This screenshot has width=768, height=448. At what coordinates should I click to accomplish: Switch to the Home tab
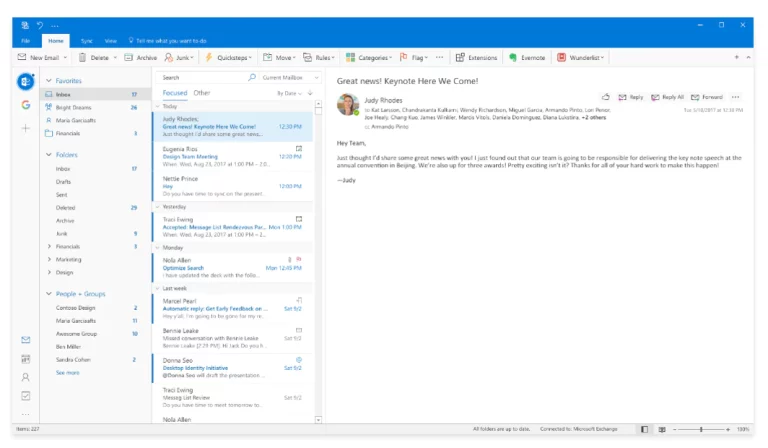[56, 41]
